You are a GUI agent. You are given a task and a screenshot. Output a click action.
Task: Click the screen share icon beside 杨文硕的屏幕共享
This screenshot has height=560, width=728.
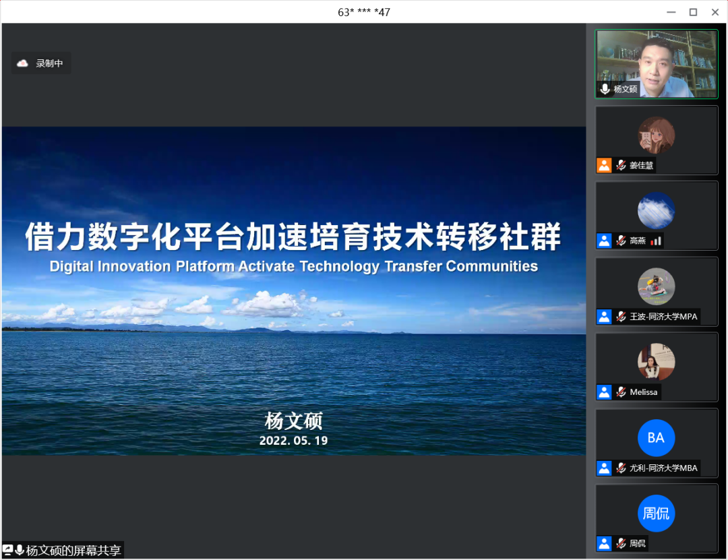click(x=7, y=550)
